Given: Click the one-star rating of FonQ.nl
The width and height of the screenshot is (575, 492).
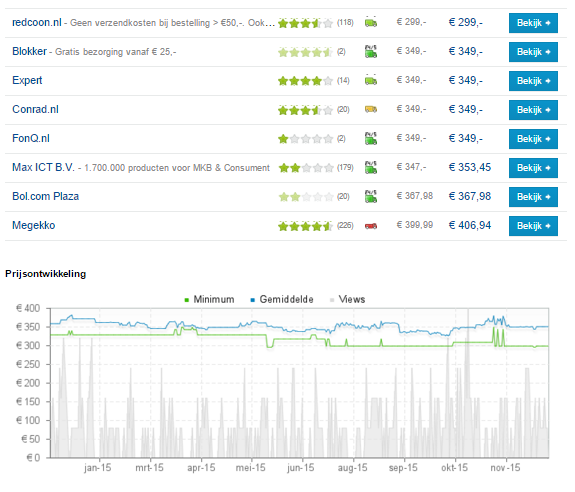Looking at the screenshot, I should tap(305, 139).
